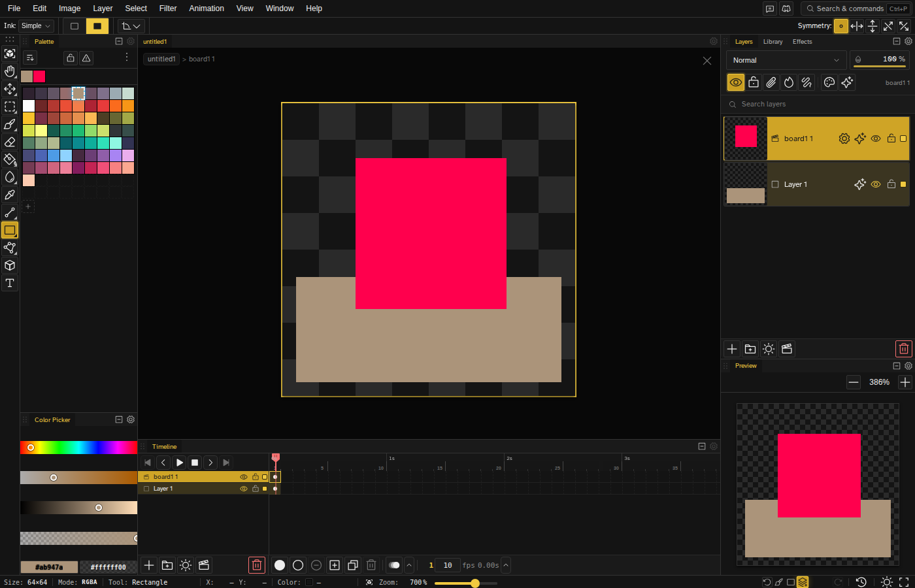Open board1 1 layer settings gear
Viewport: 915px width, 588px height.
pyautogui.click(x=844, y=139)
